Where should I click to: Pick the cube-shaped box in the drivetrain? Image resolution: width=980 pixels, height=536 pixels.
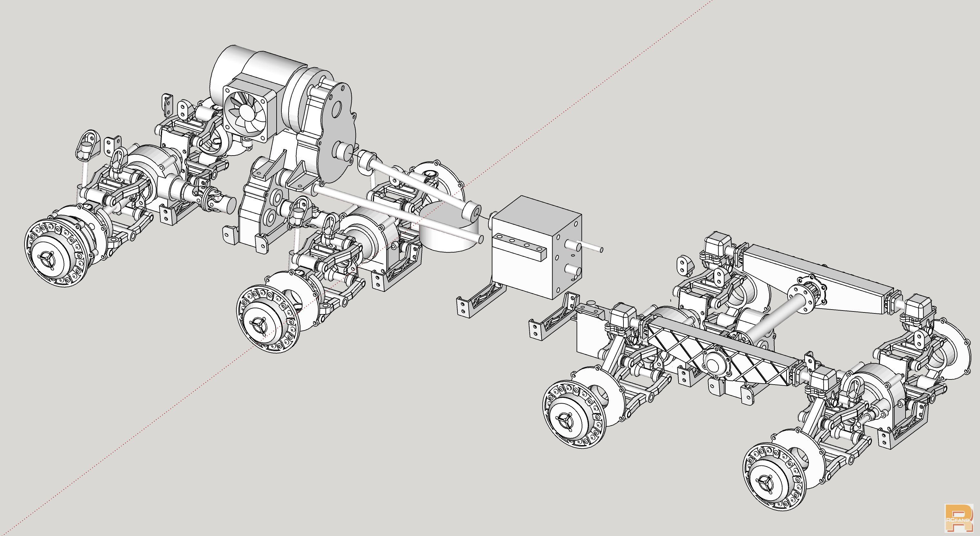536,247
